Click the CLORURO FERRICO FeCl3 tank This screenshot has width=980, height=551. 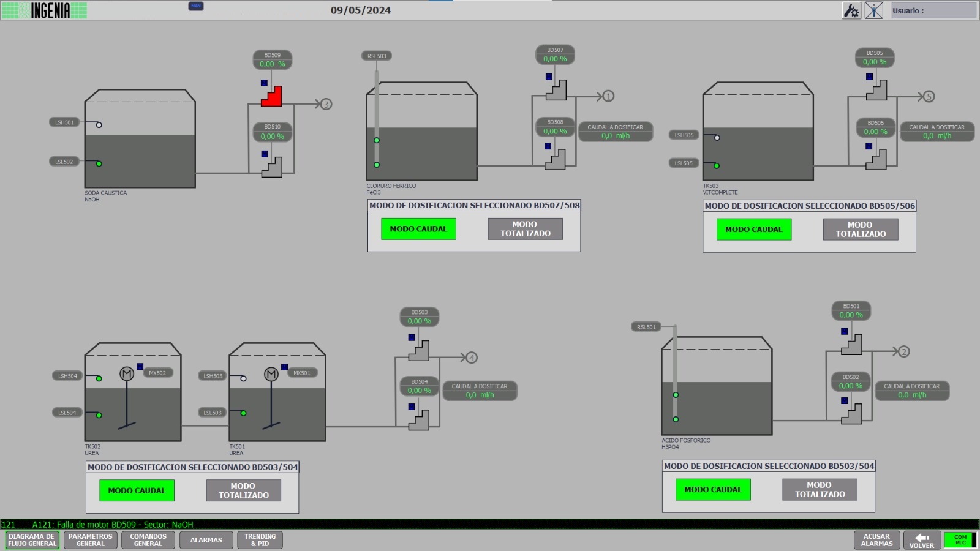point(421,132)
